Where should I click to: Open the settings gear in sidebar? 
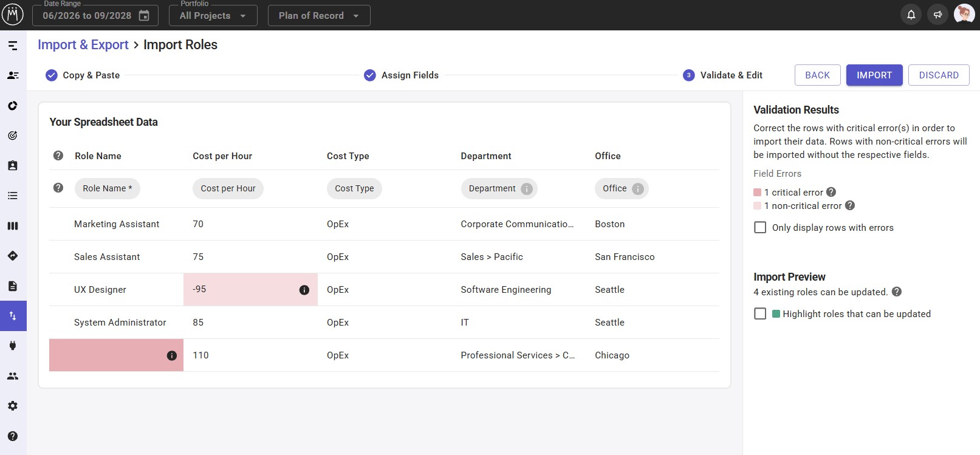13,406
